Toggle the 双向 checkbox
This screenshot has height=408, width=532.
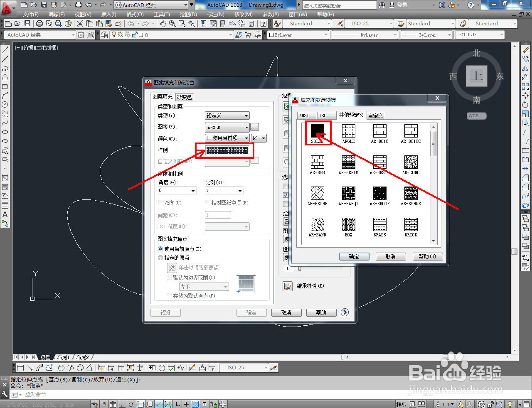click(160, 203)
